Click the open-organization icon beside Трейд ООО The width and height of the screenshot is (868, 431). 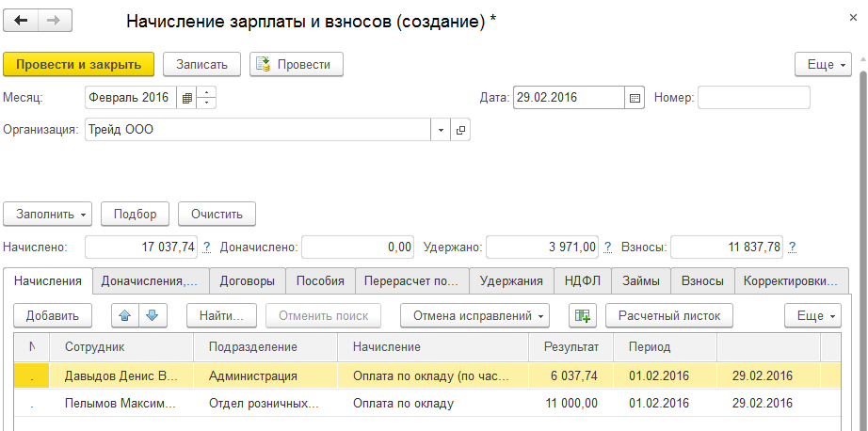461,131
